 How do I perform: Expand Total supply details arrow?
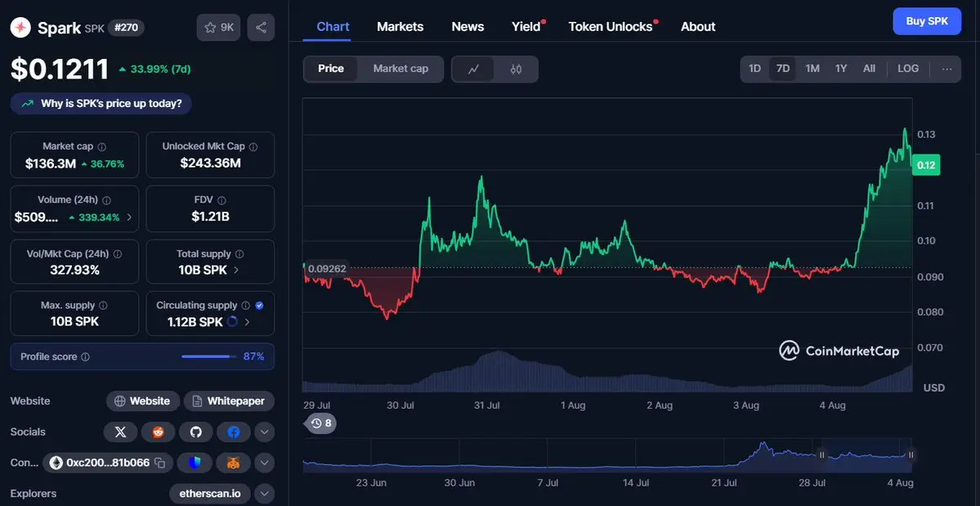pos(236,271)
